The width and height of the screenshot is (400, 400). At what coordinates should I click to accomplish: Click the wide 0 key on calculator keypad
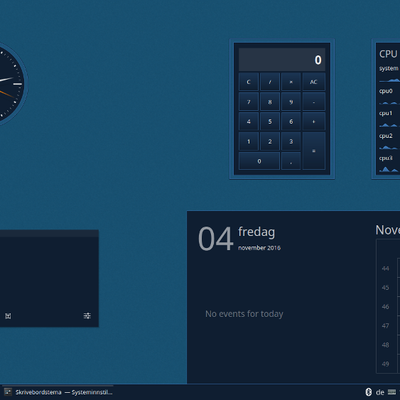259,161
